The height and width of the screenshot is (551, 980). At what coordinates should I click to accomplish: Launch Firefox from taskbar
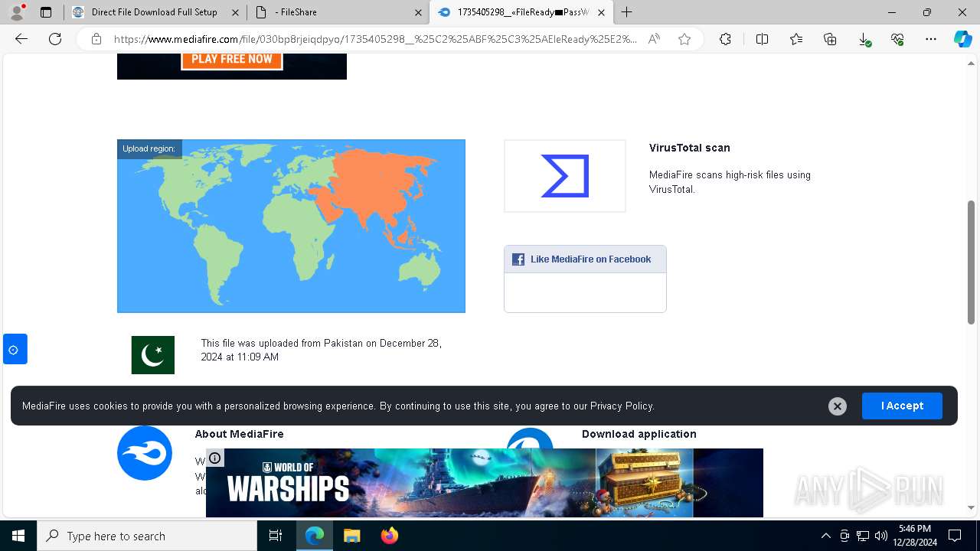click(389, 536)
